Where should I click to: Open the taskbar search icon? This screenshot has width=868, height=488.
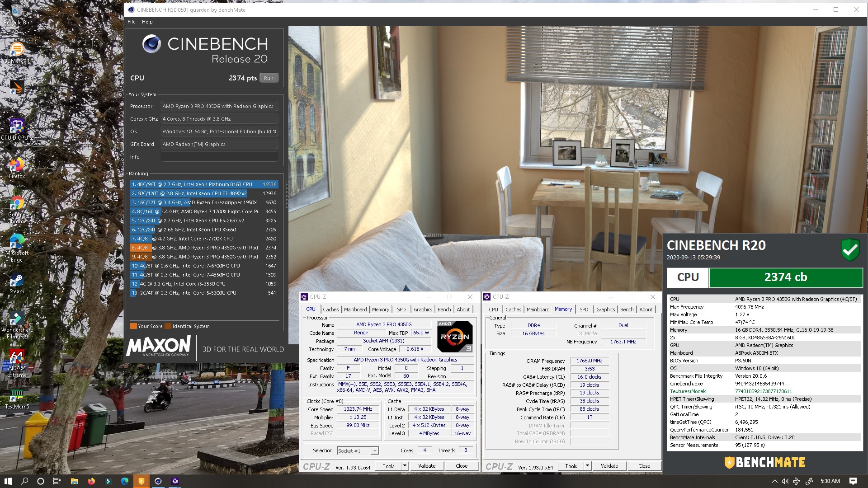[x=24, y=481]
